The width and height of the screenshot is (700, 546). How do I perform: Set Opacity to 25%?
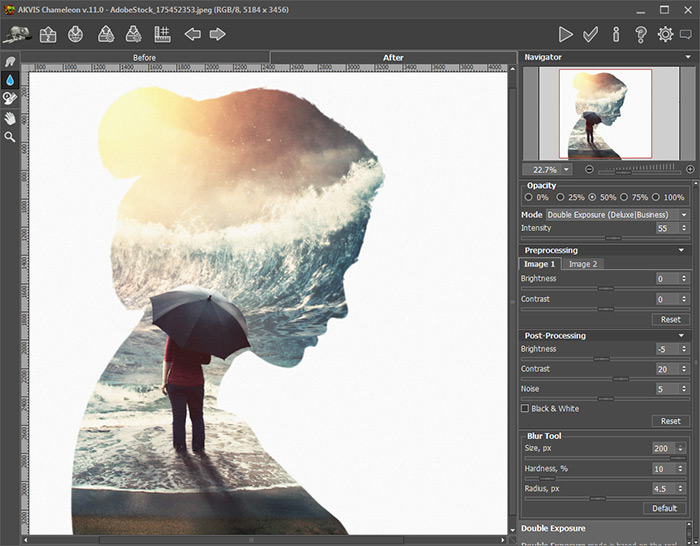point(559,197)
